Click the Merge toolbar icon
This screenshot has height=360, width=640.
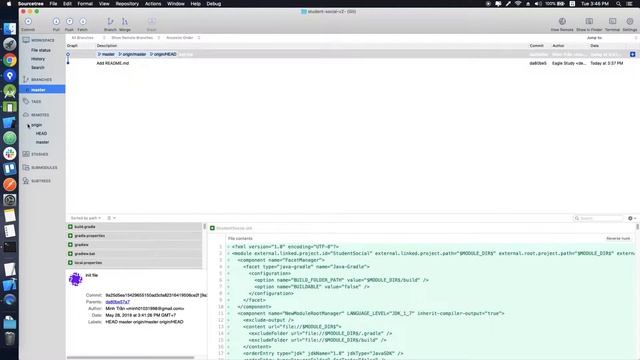[124, 21]
